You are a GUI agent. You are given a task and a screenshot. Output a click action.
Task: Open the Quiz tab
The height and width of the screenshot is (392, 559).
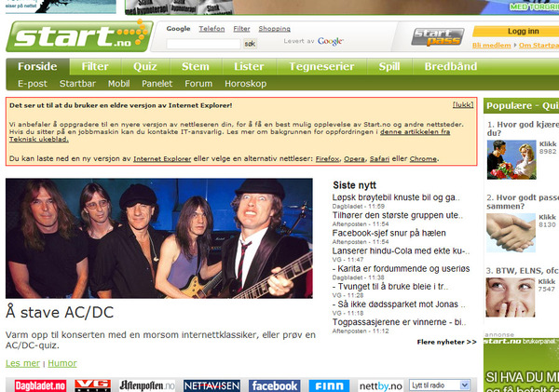pos(145,67)
